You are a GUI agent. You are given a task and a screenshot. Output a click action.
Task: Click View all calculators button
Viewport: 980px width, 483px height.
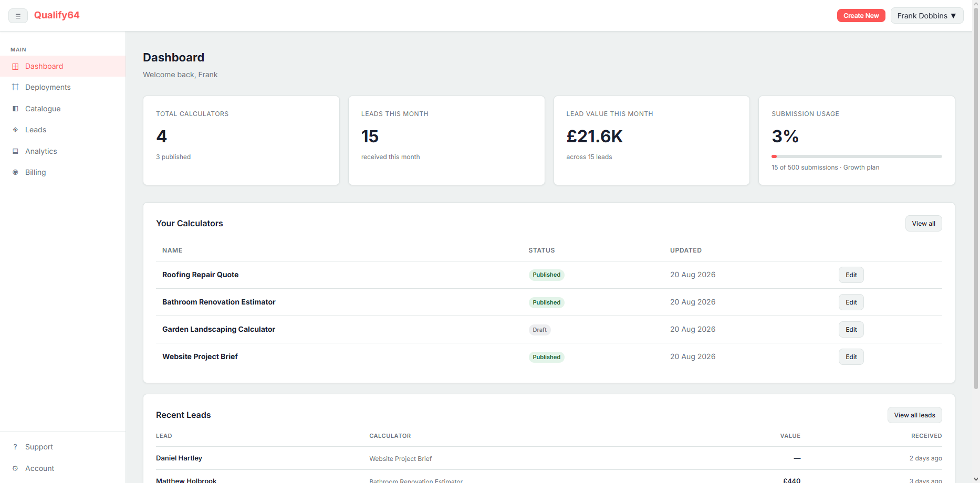tap(923, 224)
